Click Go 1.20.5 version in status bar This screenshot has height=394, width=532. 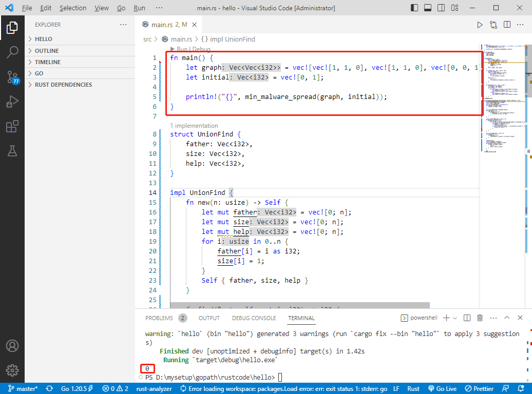[x=77, y=388]
